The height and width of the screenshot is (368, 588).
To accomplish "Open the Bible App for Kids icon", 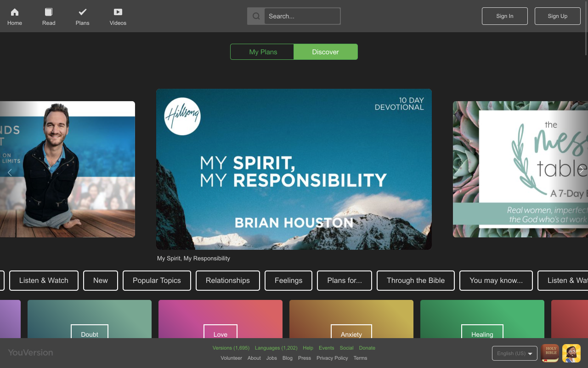I will point(571,353).
